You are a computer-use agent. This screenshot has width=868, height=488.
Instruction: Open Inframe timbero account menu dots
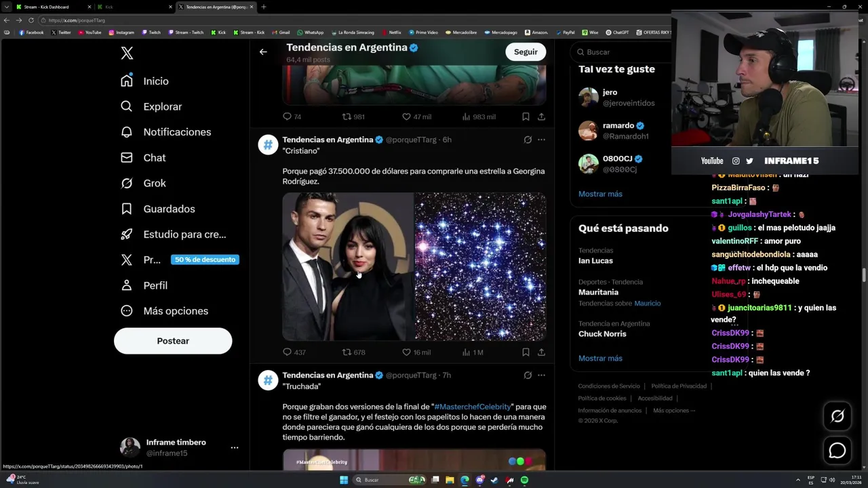coord(234,447)
